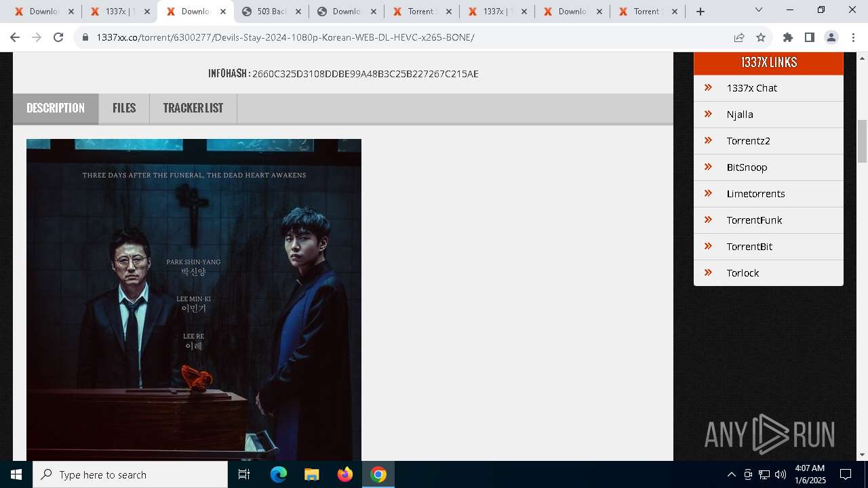Reload the current page
Image resolution: width=868 pixels, height=488 pixels.
[x=58, y=37]
